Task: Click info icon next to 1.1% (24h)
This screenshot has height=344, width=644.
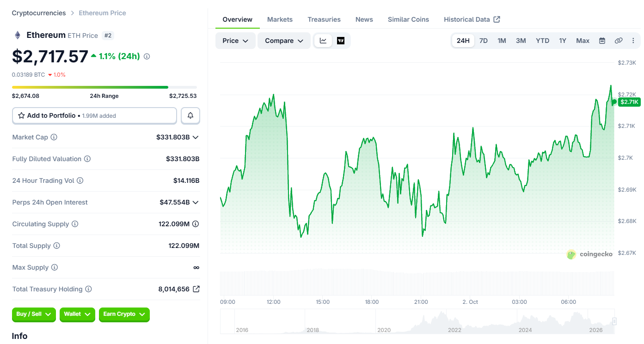Action: (x=147, y=56)
